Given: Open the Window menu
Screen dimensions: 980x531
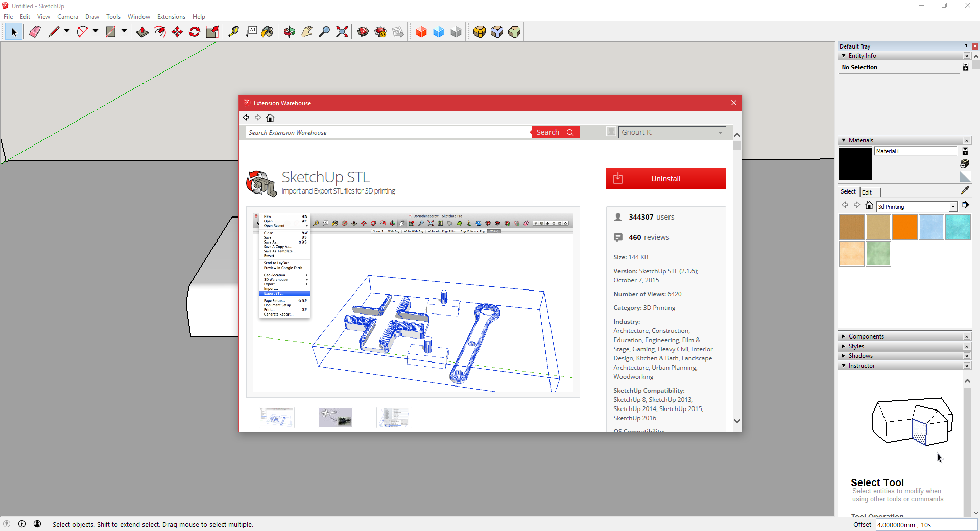Looking at the screenshot, I should click(139, 17).
